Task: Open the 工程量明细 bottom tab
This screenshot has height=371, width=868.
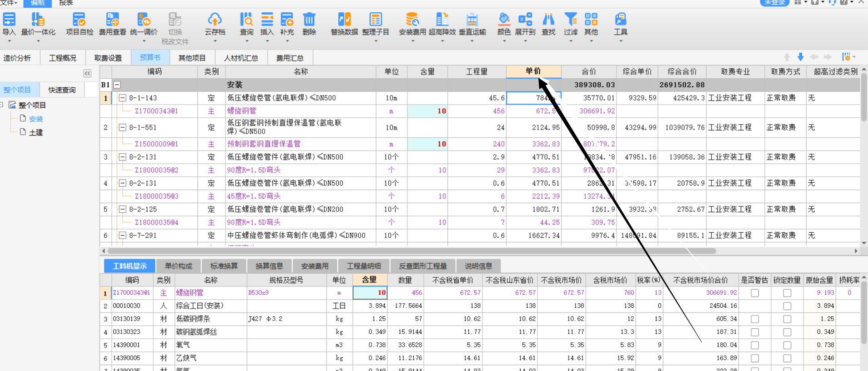Action: point(364,266)
